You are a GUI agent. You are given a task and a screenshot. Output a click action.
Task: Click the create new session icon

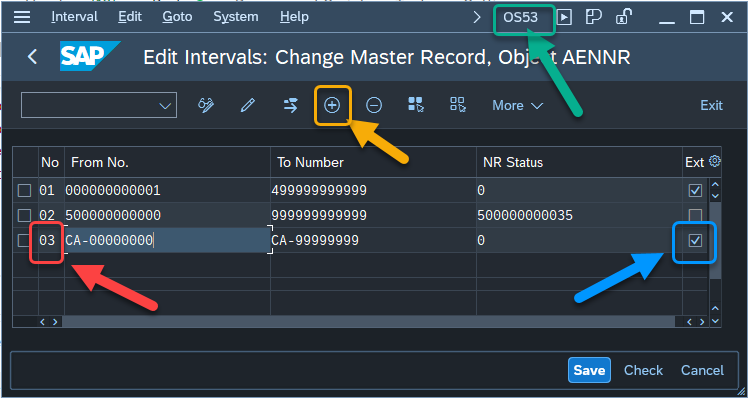click(593, 18)
